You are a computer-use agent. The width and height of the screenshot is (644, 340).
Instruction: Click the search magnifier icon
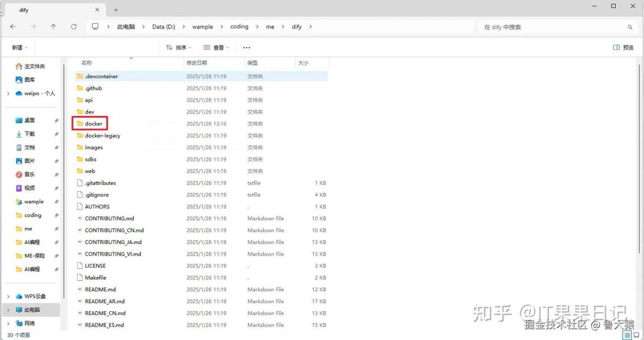click(630, 27)
